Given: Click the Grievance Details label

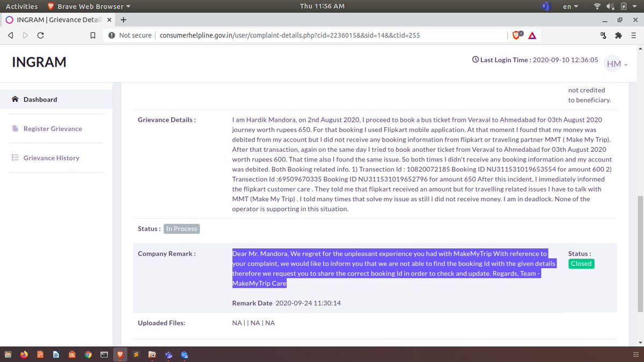Looking at the screenshot, I should (x=167, y=120).
